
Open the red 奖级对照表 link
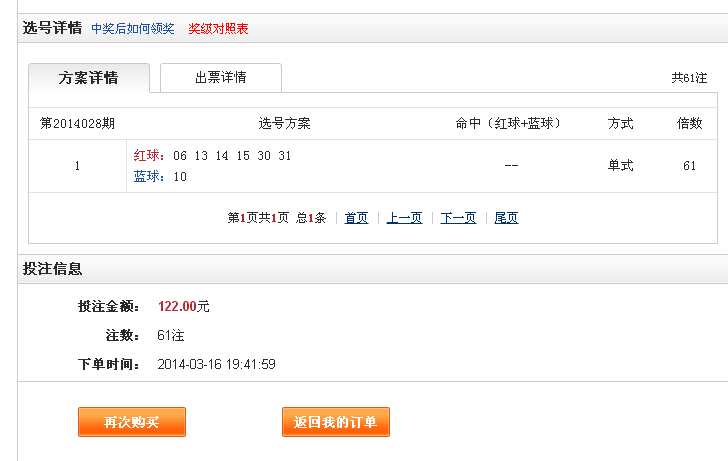point(218,29)
